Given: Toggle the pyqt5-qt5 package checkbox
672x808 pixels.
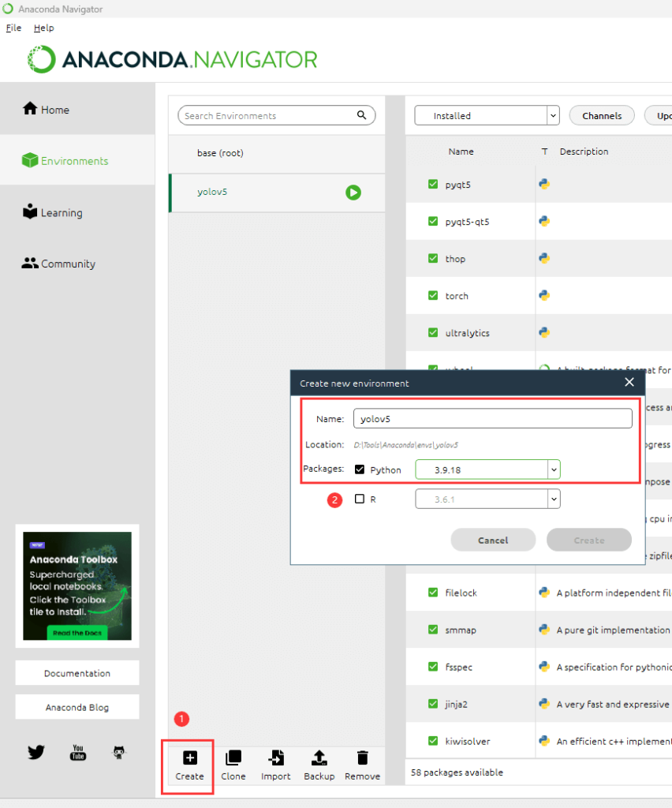Looking at the screenshot, I should (433, 221).
